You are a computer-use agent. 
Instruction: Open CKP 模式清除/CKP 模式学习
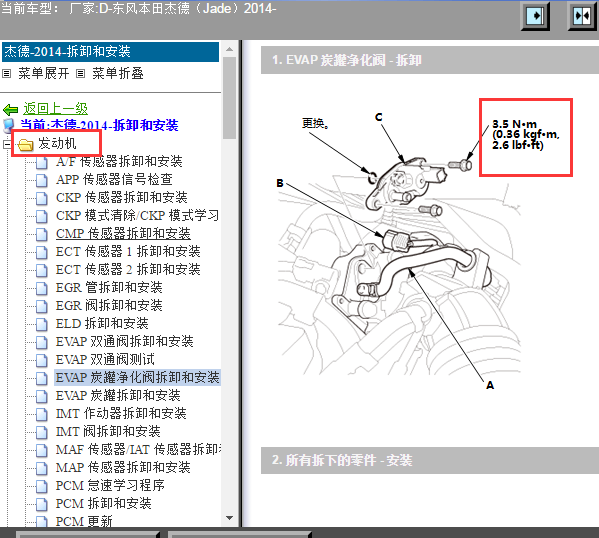[137, 216]
